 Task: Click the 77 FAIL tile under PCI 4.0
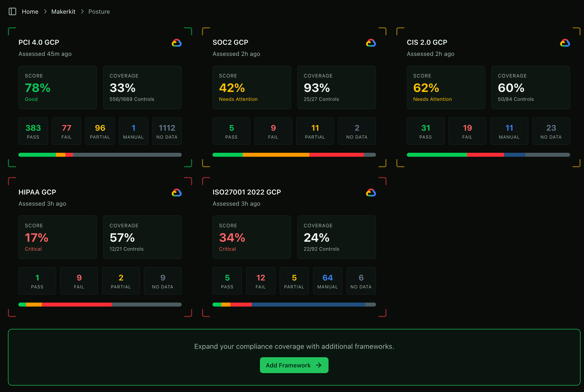click(x=66, y=131)
